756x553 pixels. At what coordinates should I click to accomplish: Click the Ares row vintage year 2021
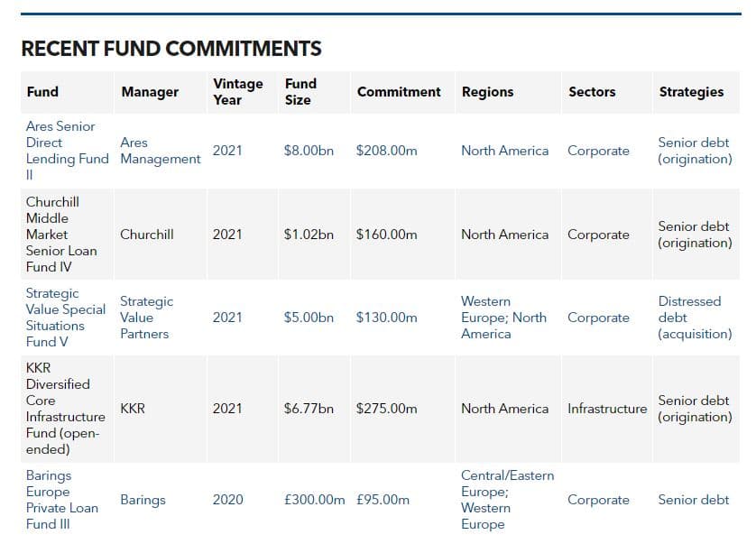pos(227,151)
